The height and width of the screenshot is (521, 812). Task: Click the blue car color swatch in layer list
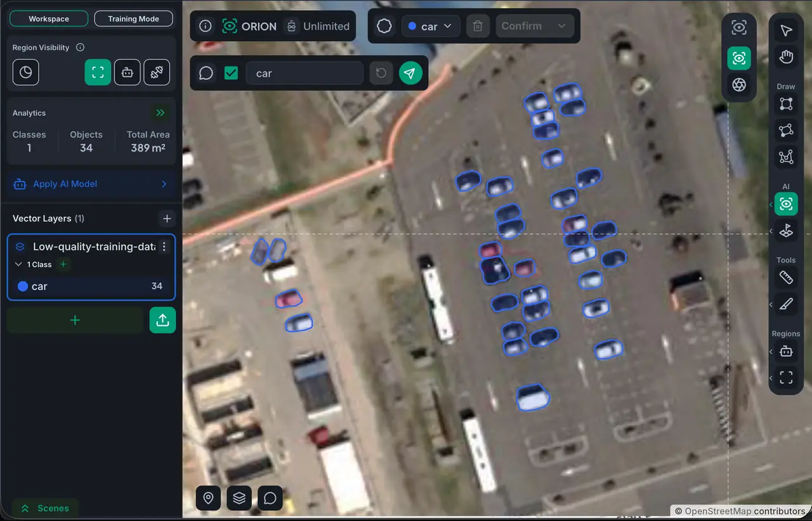[x=23, y=286]
